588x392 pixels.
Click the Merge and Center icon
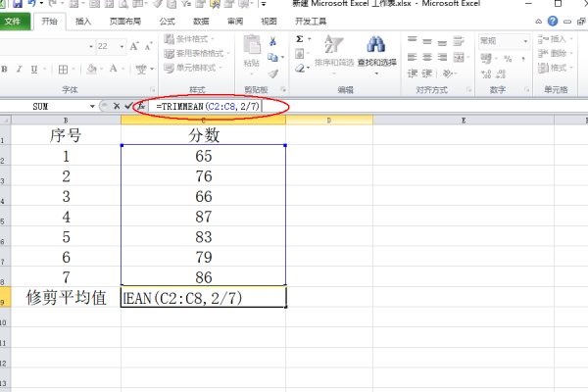click(x=459, y=57)
